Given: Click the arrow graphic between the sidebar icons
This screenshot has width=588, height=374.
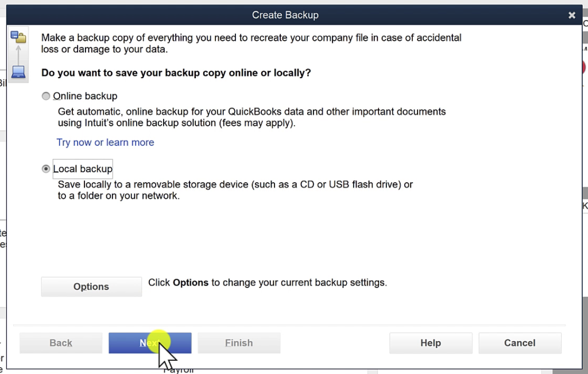Looking at the screenshot, I should 18,55.
